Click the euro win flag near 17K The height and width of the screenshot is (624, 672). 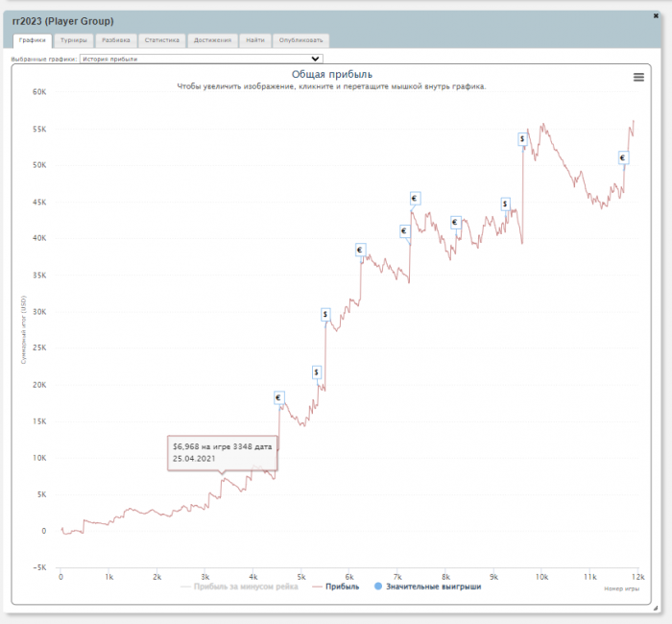tap(279, 397)
